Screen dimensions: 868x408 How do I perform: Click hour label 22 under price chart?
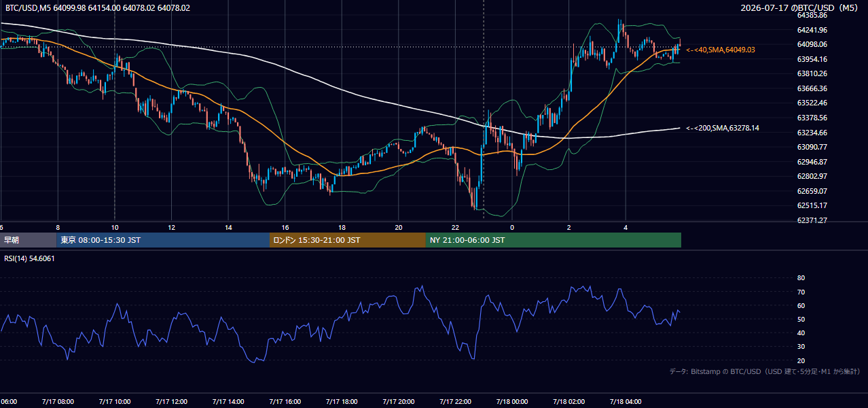click(x=455, y=228)
